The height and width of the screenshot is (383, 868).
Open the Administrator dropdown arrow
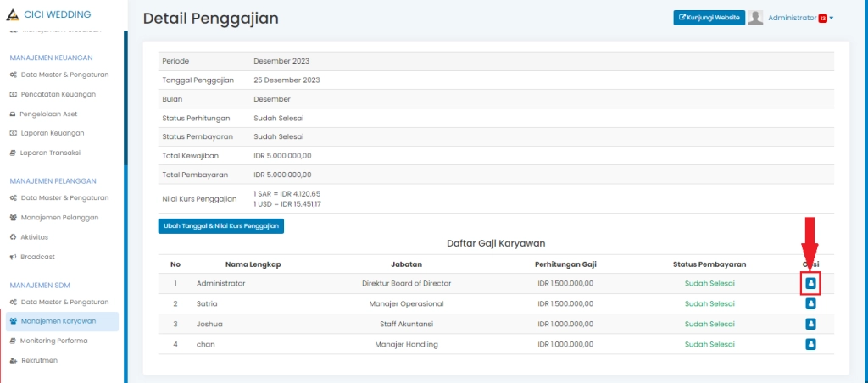[x=832, y=19]
